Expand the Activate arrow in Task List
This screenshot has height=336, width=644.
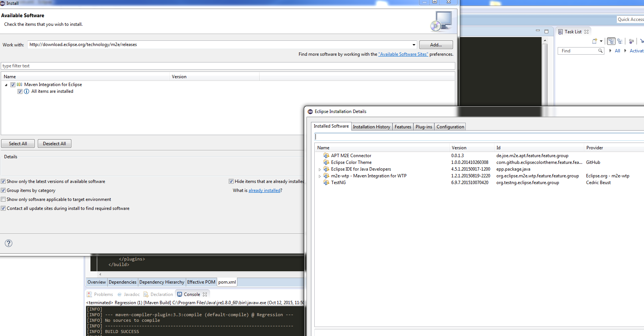click(x=625, y=51)
